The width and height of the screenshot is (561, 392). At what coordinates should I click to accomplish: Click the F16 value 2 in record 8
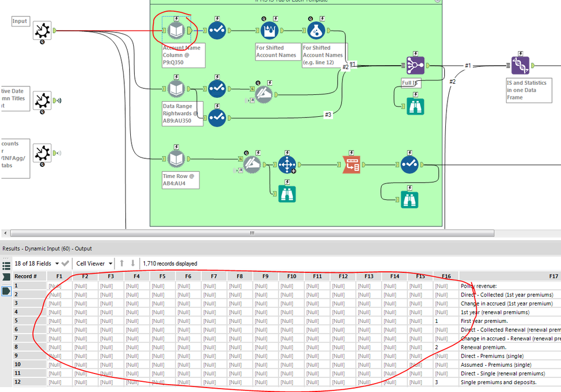pyautogui.click(x=446, y=347)
